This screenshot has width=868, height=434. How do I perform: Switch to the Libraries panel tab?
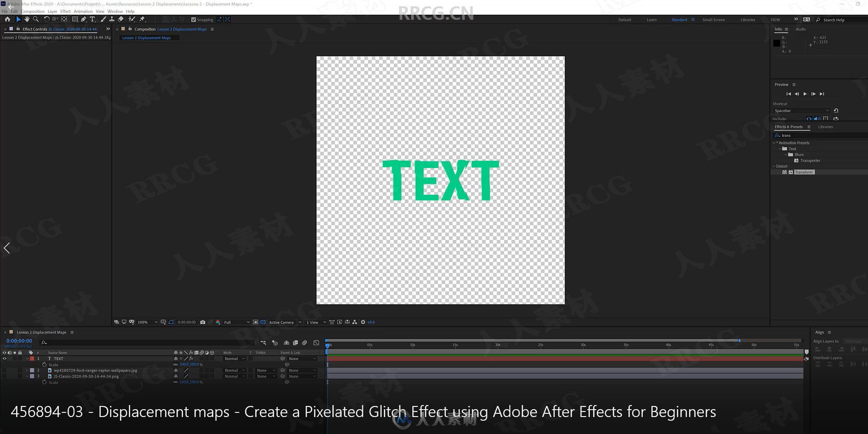point(825,127)
